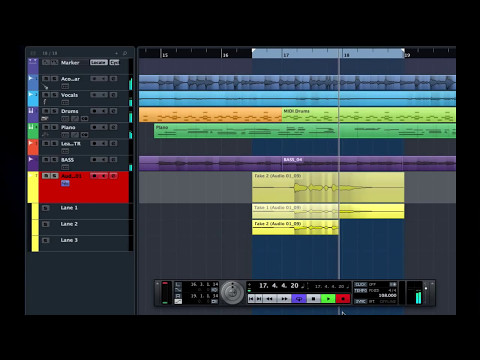Toggle the SYNC button in transport
Screen dimensions: 480x360
360,301
